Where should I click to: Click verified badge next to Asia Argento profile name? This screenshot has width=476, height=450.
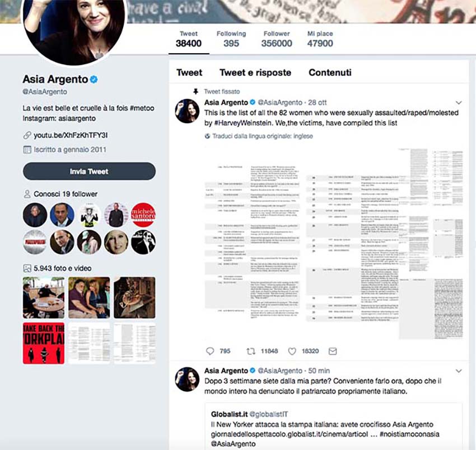(94, 80)
